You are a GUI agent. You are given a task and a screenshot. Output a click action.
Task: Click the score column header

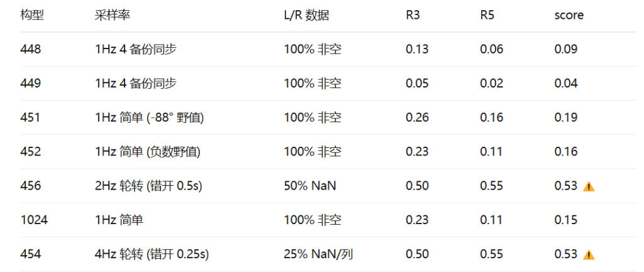(569, 15)
